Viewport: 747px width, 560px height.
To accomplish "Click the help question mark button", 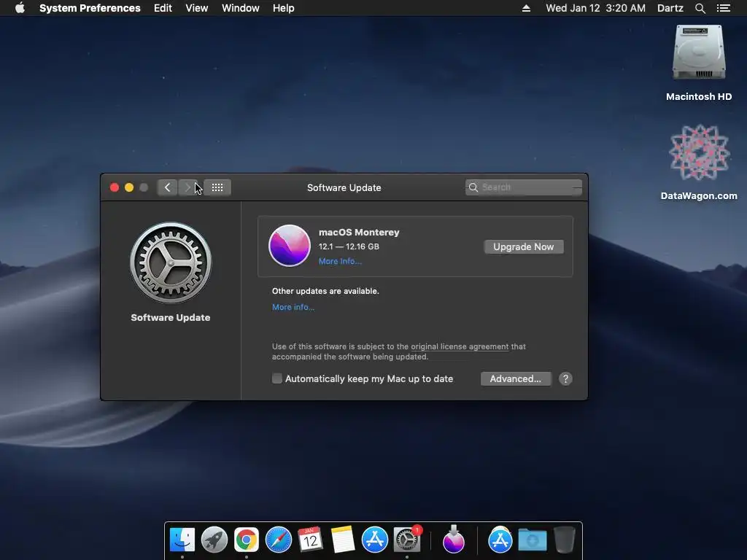I will tap(565, 378).
